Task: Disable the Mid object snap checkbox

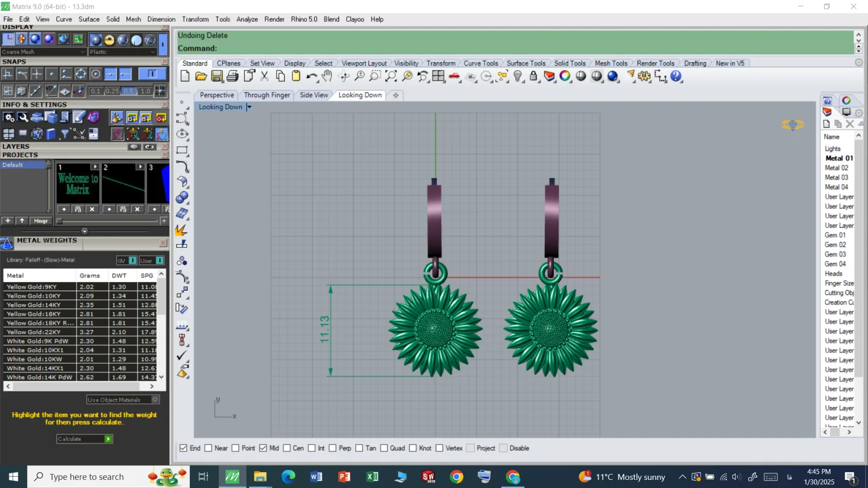Action: point(263,448)
